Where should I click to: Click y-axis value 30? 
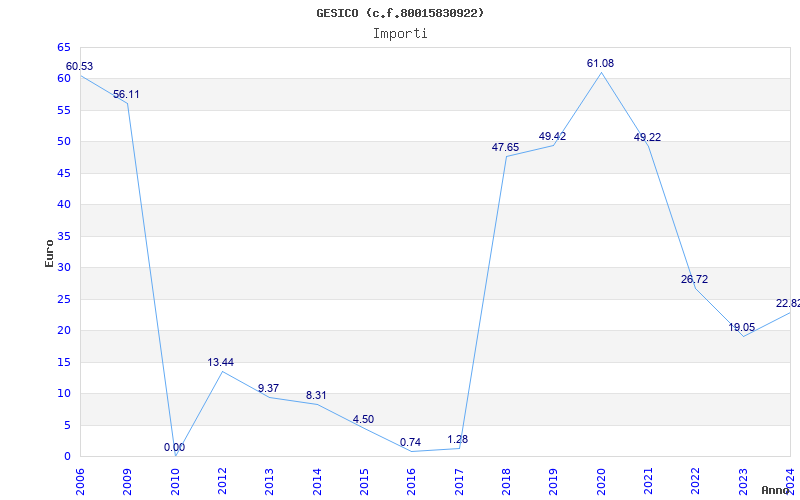[x=64, y=267]
